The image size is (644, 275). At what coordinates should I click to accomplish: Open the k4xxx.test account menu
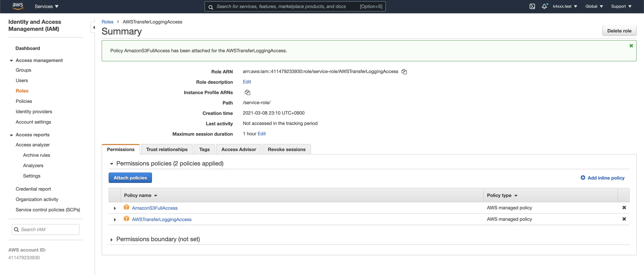click(565, 6)
